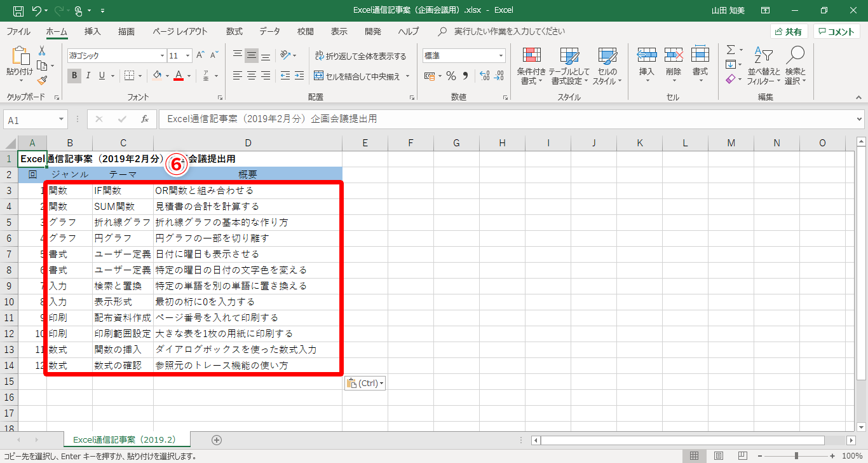The height and width of the screenshot is (463, 868).
Task: Click the fill color bucket swatch
Action: [x=157, y=76]
